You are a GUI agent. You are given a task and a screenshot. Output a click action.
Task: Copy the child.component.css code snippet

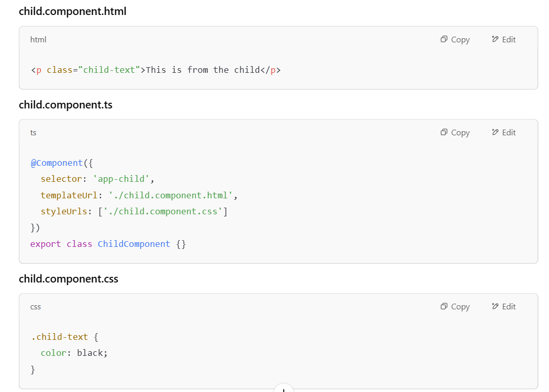click(454, 306)
